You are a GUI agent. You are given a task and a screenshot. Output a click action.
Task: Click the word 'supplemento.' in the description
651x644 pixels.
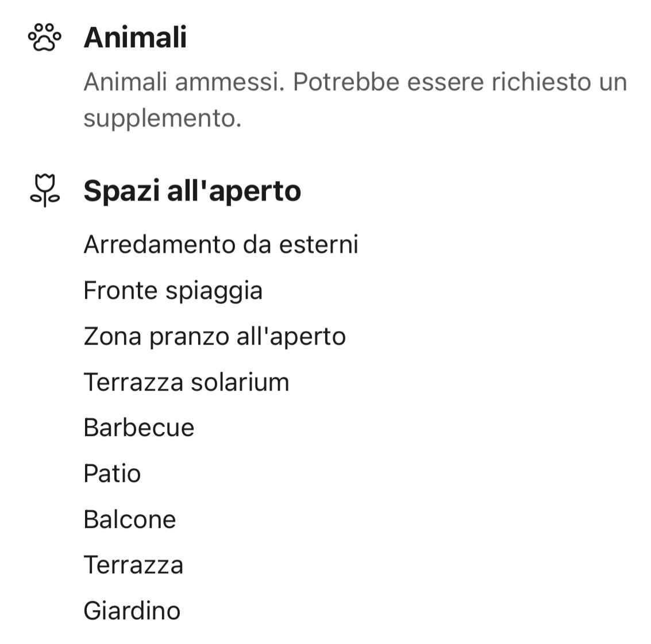click(162, 118)
